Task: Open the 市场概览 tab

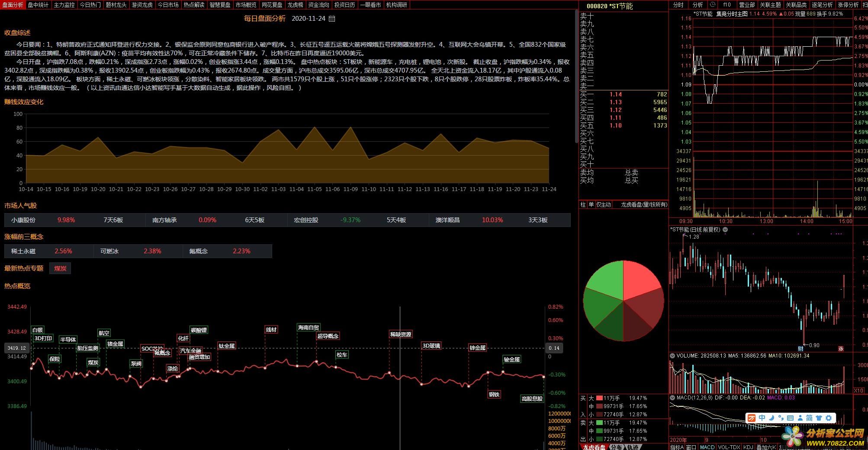Action: tap(246, 5)
